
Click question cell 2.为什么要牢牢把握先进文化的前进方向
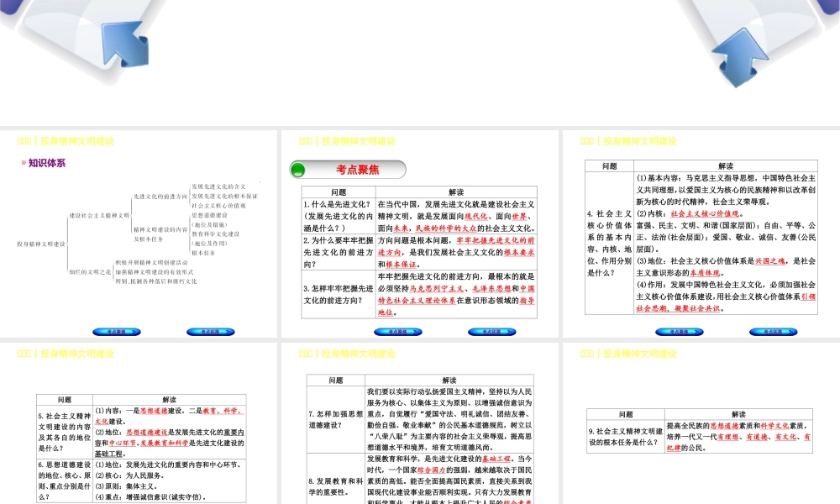[339, 252]
